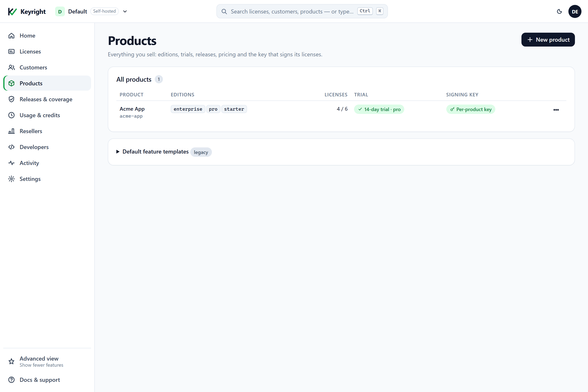Screen dimensions: 588x392
Task: Focus the search licenses, customers, products field
Action: click(302, 11)
